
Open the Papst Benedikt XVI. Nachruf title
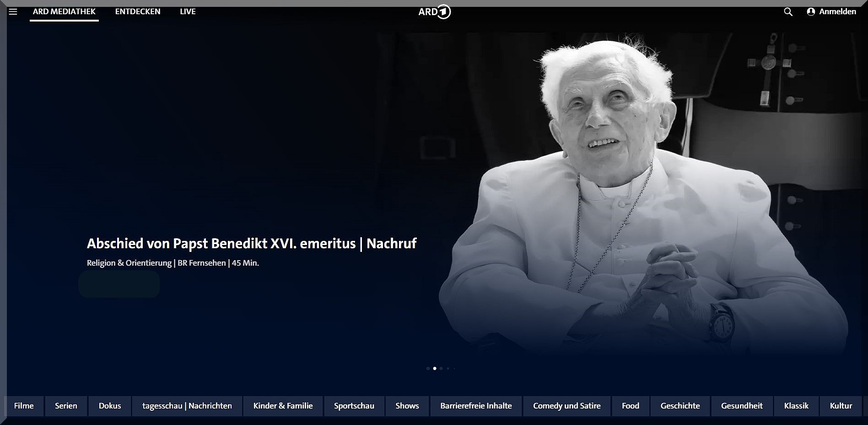coord(251,243)
